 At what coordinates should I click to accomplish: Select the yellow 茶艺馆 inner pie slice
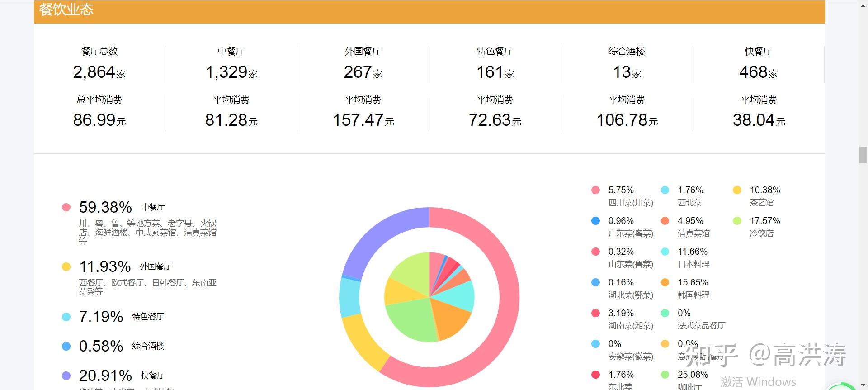pos(400,293)
